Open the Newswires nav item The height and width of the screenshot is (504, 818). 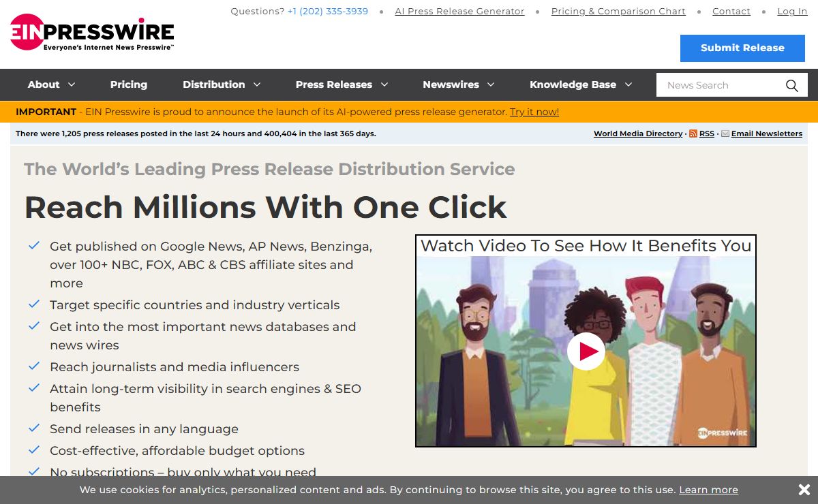coord(451,84)
